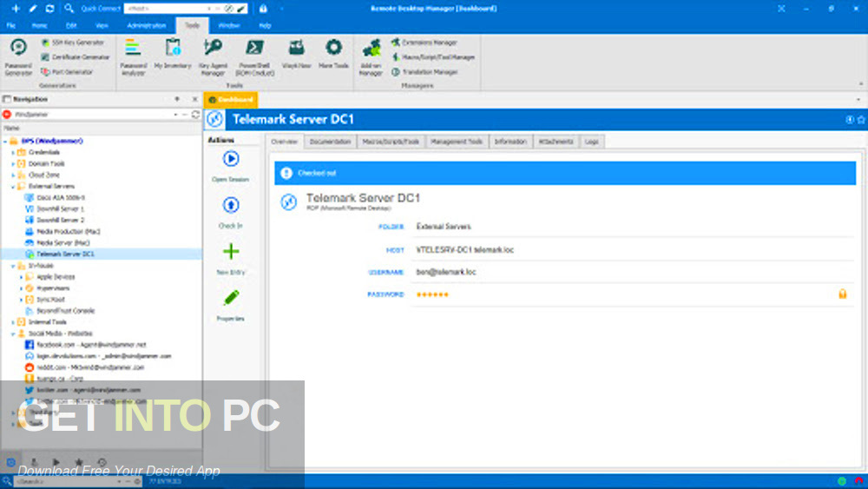
Task: Select Cisco ASA entry in tree
Action: tap(61, 198)
